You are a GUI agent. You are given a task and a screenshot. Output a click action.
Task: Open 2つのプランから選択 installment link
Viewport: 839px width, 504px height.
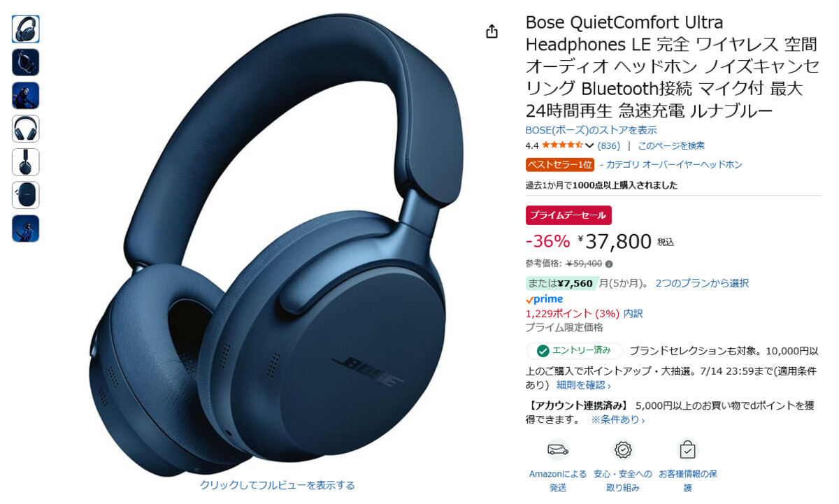tap(702, 283)
